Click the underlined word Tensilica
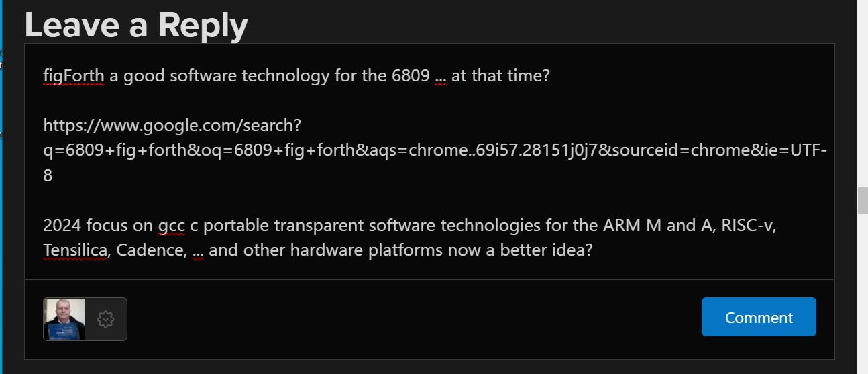 pos(75,250)
